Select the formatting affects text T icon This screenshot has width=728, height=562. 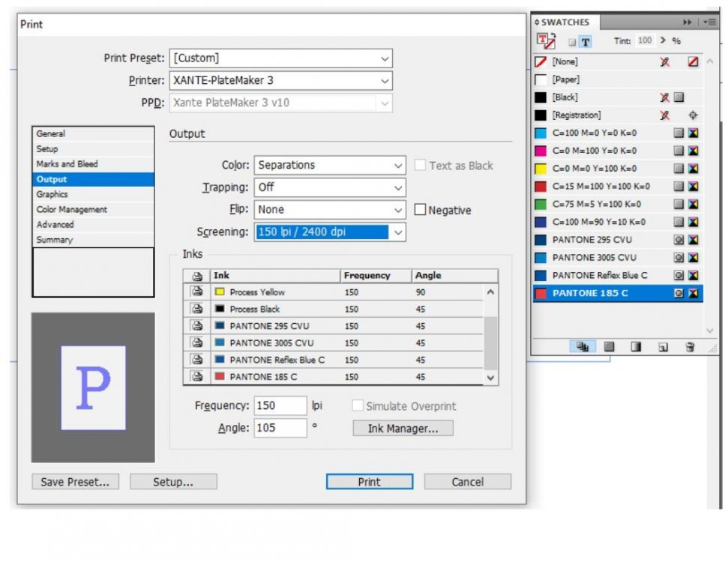tap(585, 42)
